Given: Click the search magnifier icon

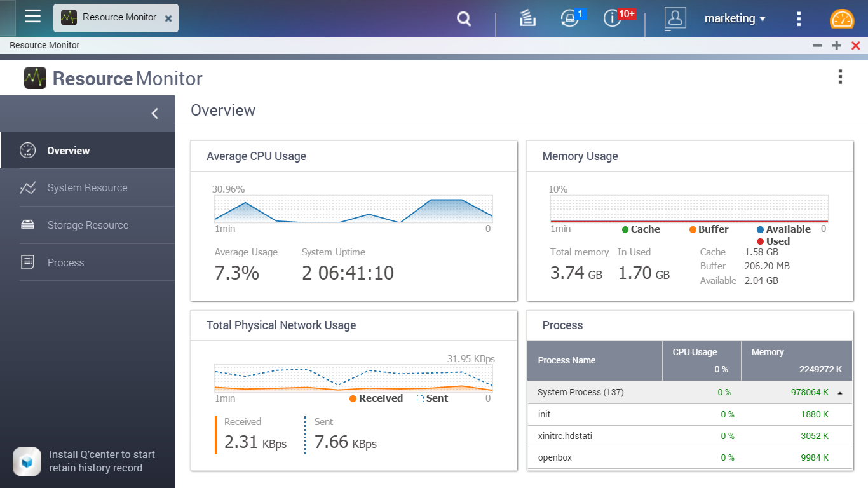Looking at the screenshot, I should tap(464, 19).
